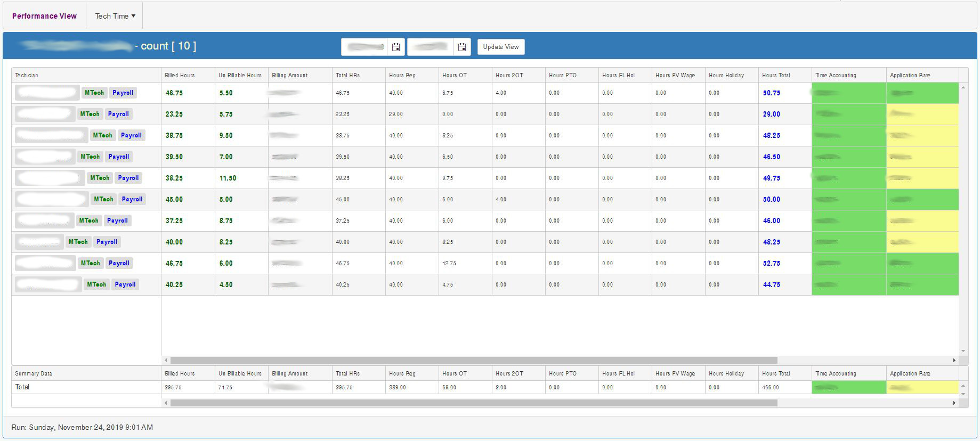The height and width of the screenshot is (441, 980).
Task: Click Payroll in the 5.75 unbillable hours row
Action: point(118,114)
